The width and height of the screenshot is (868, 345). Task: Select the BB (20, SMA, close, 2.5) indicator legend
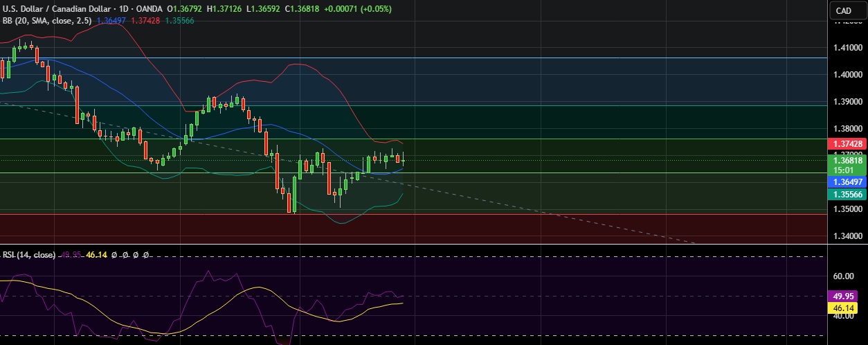point(48,21)
